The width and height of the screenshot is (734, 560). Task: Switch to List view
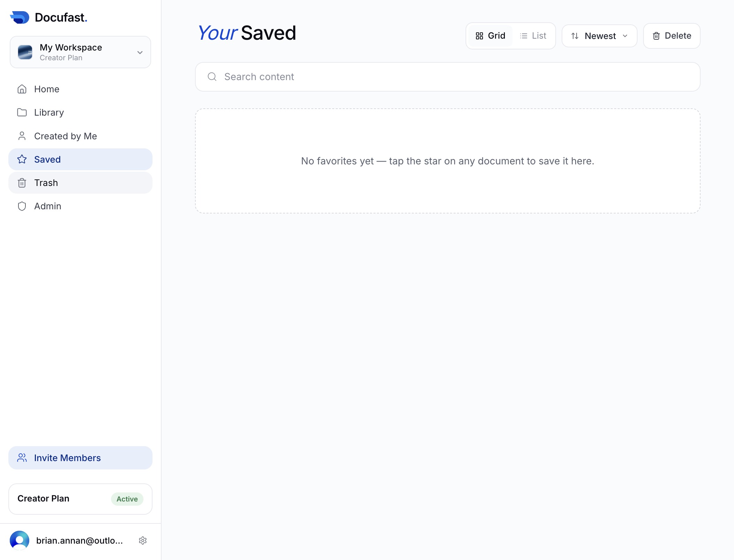click(533, 36)
